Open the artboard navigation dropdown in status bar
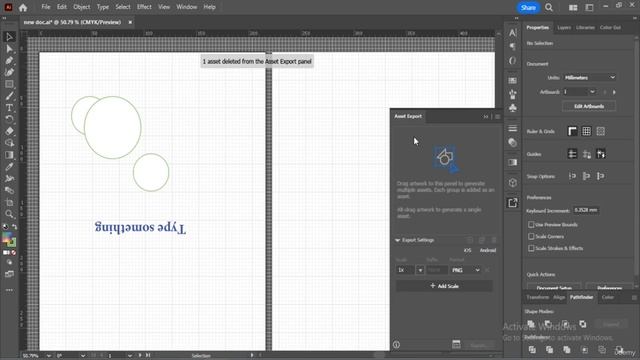 click(129, 356)
